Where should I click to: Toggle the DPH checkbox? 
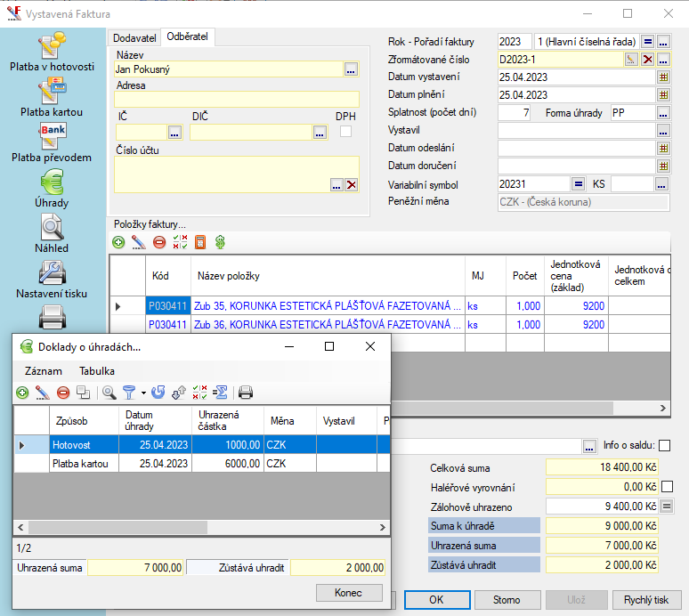[x=345, y=132]
